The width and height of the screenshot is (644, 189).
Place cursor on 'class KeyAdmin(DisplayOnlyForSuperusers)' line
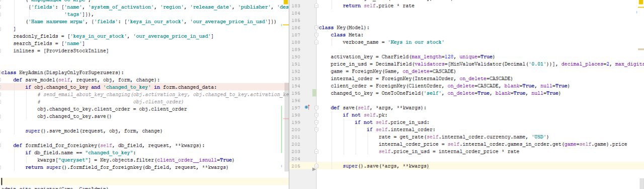(62, 73)
